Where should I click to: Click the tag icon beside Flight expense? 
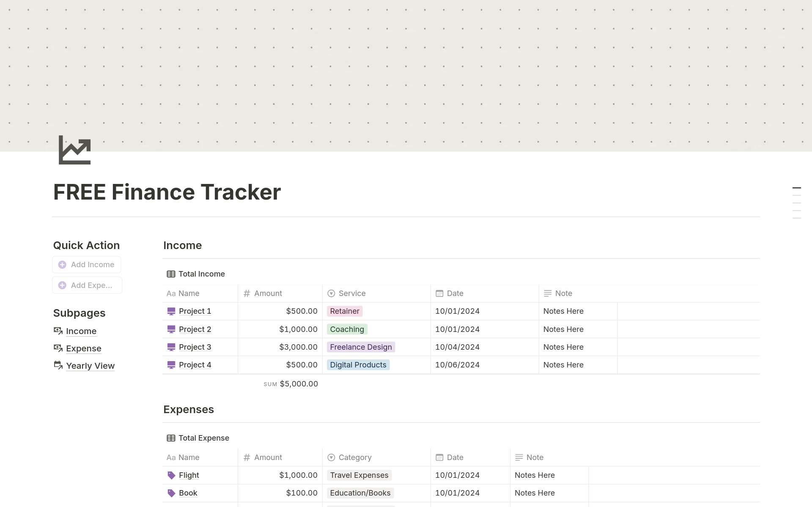[x=171, y=475]
